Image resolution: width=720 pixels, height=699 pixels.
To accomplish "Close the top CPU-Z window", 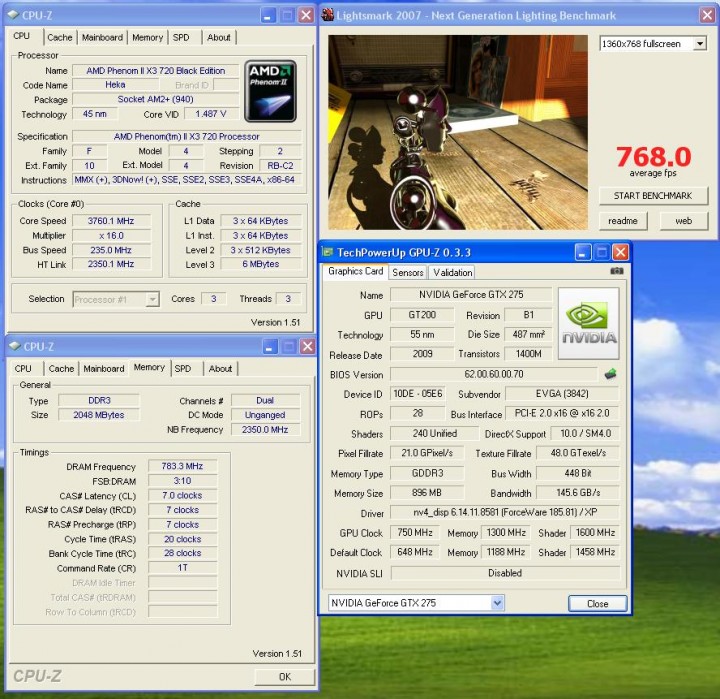I will (x=306, y=16).
